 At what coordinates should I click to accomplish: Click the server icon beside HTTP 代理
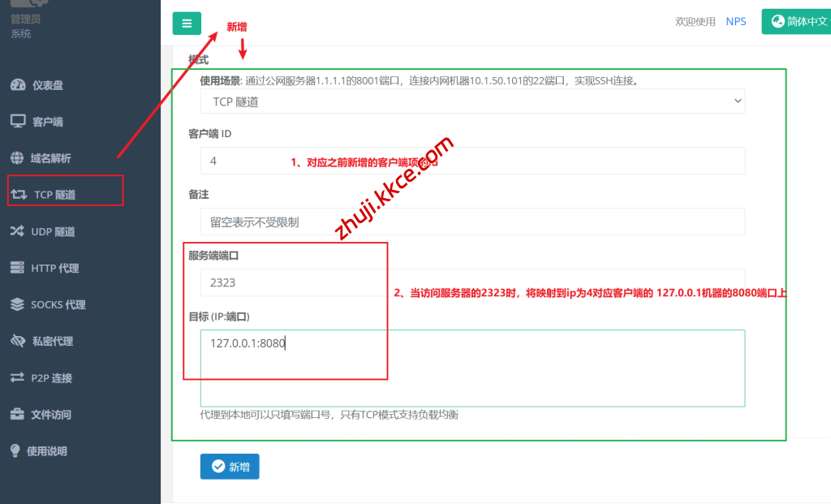[17, 268]
